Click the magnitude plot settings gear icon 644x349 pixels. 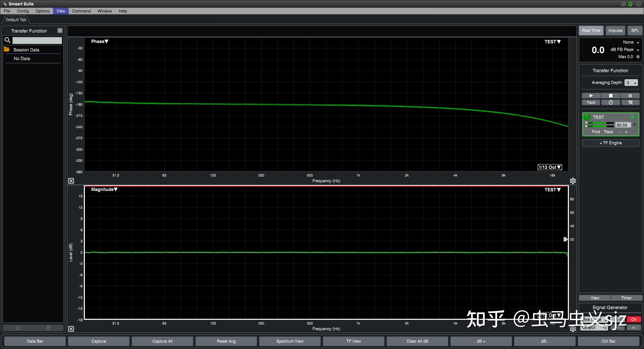[x=572, y=329]
